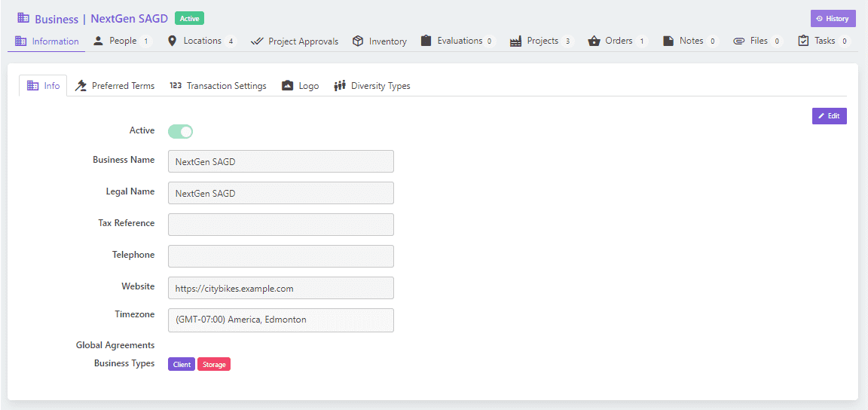The width and height of the screenshot is (868, 410).
Task: Click the People tab's person icon
Action: pos(99,41)
